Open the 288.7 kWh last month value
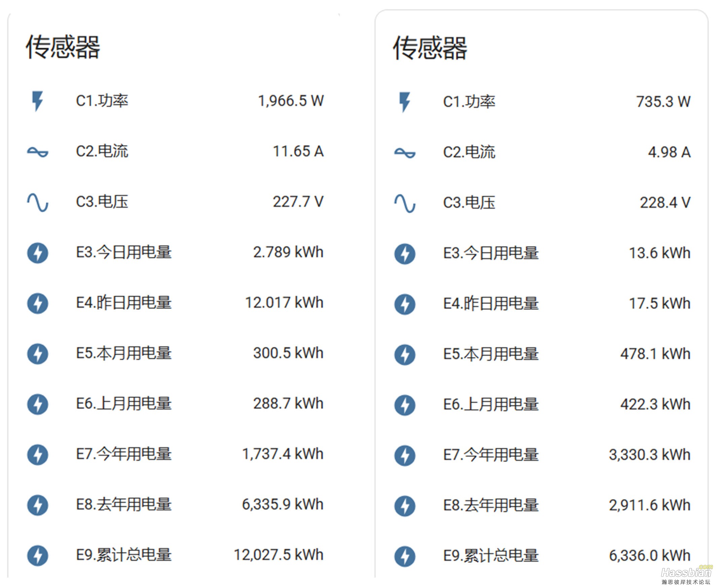 (x=288, y=404)
